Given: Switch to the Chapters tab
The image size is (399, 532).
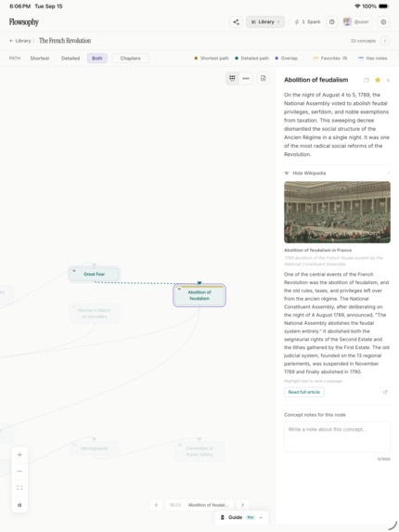Looking at the screenshot, I should [x=130, y=58].
